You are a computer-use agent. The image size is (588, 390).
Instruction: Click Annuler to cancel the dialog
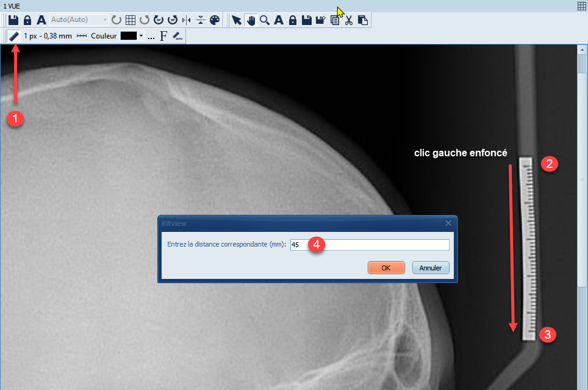click(431, 267)
